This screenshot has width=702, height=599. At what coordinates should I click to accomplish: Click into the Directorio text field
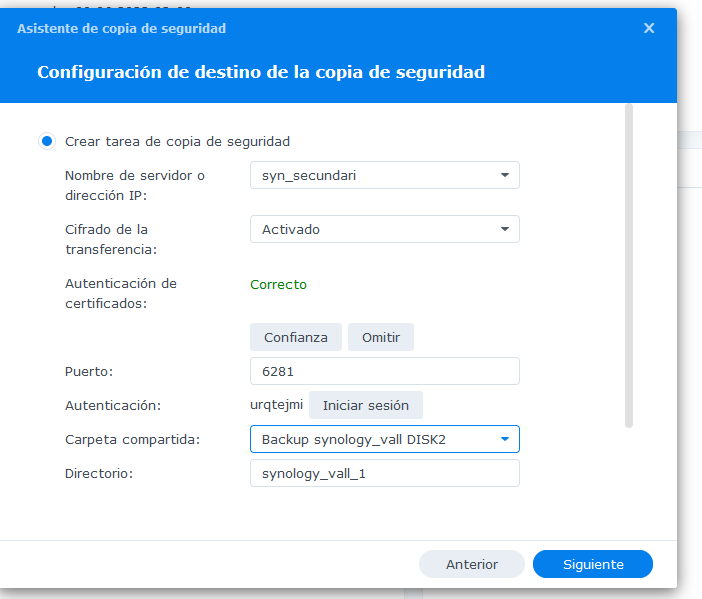(384, 473)
